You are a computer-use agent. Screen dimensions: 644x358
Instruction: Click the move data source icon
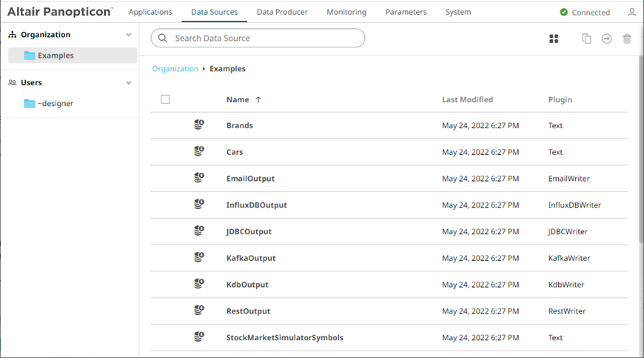coord(607,39)
